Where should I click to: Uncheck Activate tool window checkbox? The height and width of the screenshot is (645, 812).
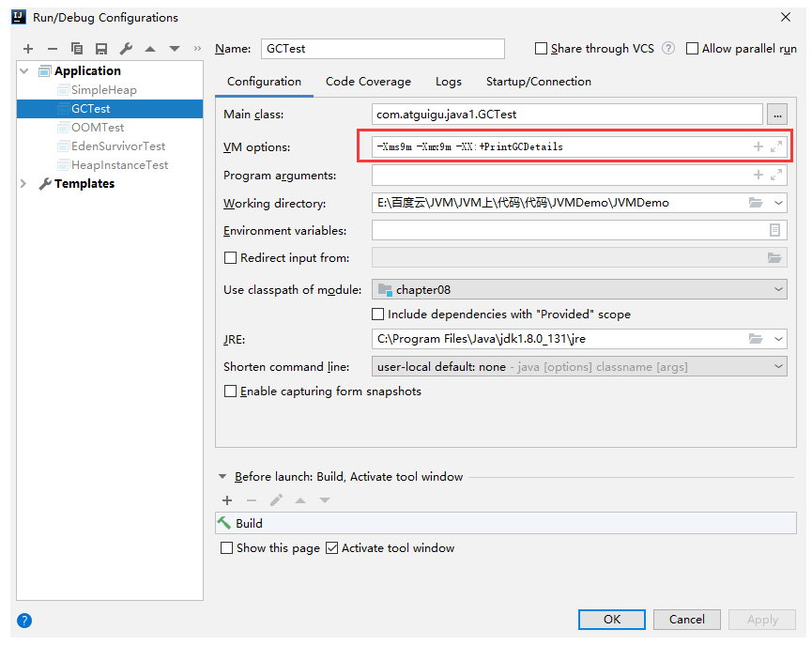(331, 547)
